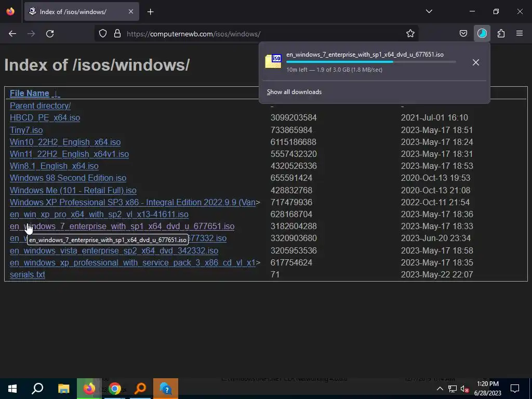
Task: Open the Pocket save icon
Action: 463,34
